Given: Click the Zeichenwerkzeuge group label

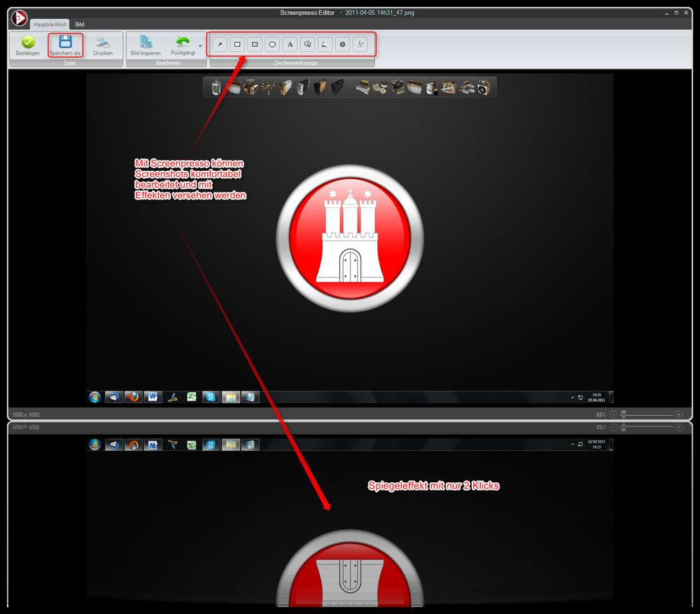Looking at the screenshot, I should 295,63.
